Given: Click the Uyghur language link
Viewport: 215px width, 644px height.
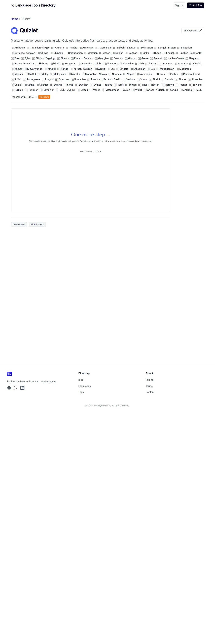Looking at the screenshot, I should pyautogui.click(x=71, y=90).
